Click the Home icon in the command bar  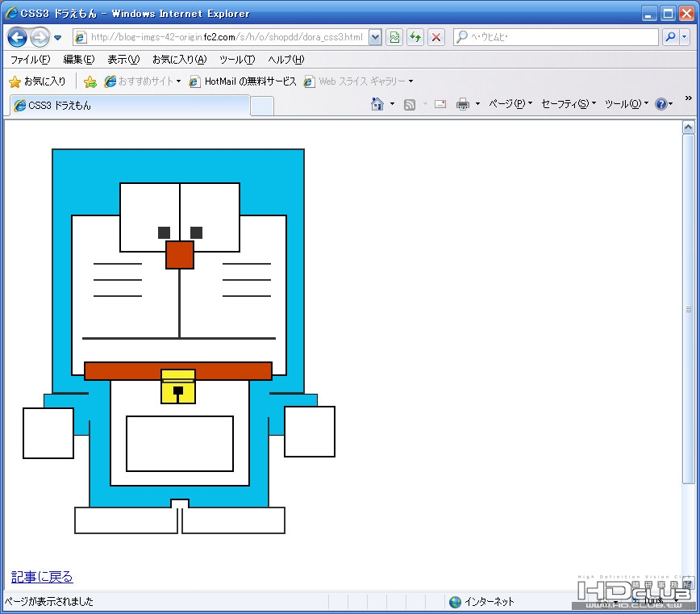point(377,104)
